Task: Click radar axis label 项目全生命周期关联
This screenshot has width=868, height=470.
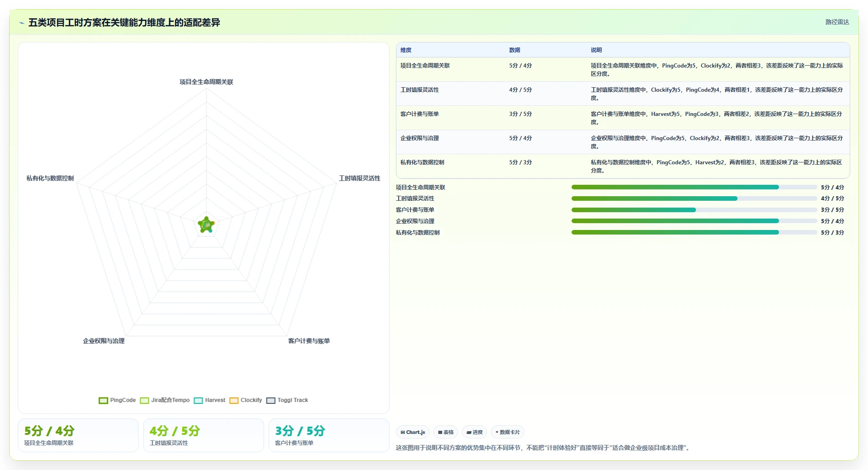Action: coord(206,82)
